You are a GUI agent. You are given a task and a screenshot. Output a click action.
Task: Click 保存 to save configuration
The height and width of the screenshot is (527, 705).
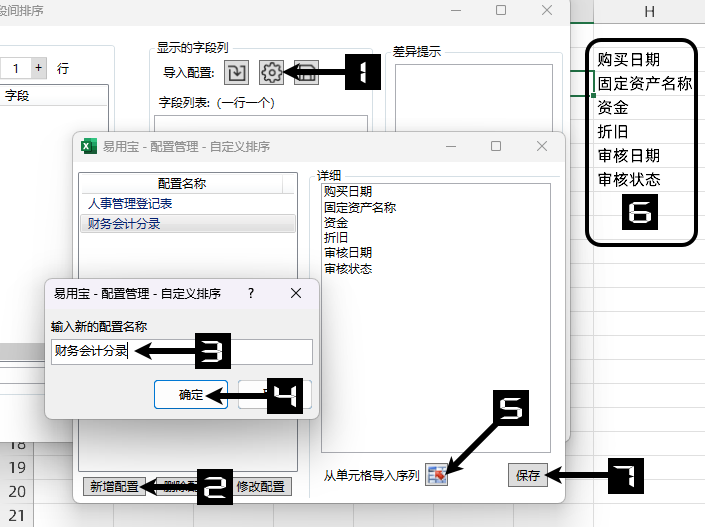pyautogui.click(x=528, y=475)
